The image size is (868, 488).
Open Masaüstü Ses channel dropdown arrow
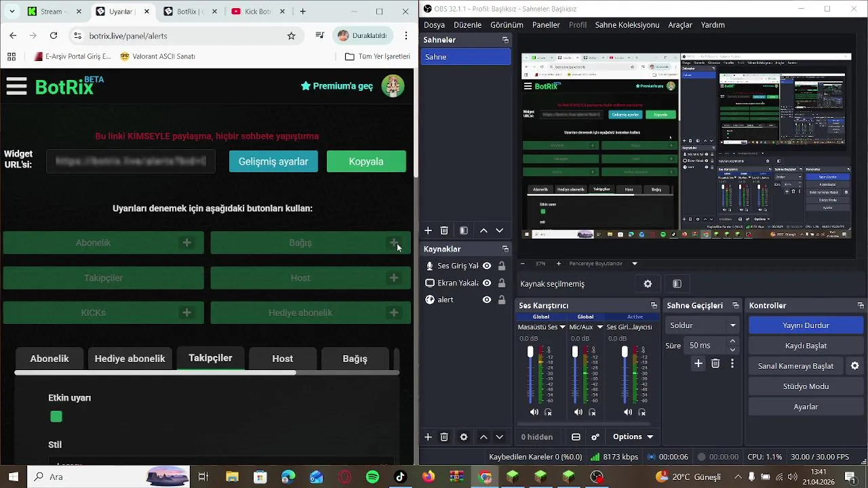[x=562, y=327]
